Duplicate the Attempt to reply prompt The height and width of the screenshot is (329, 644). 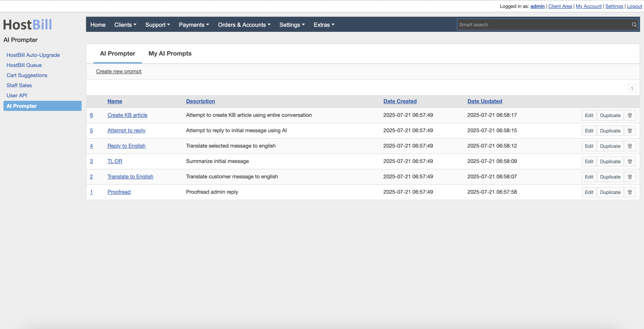(x=610, y=131)
